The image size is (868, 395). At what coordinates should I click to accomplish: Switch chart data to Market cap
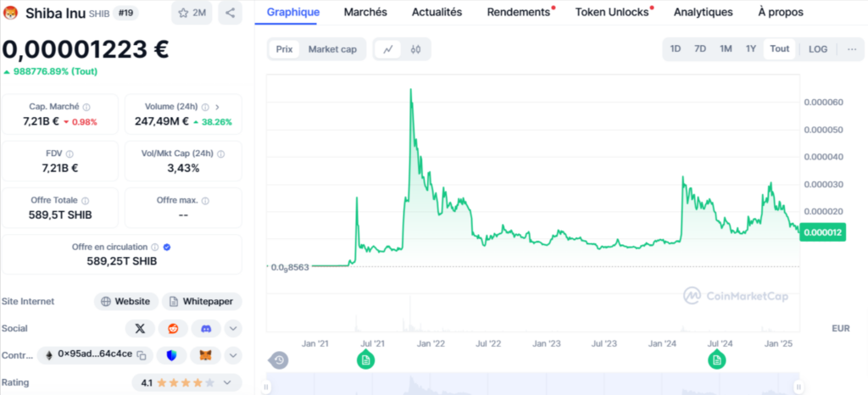332,49
